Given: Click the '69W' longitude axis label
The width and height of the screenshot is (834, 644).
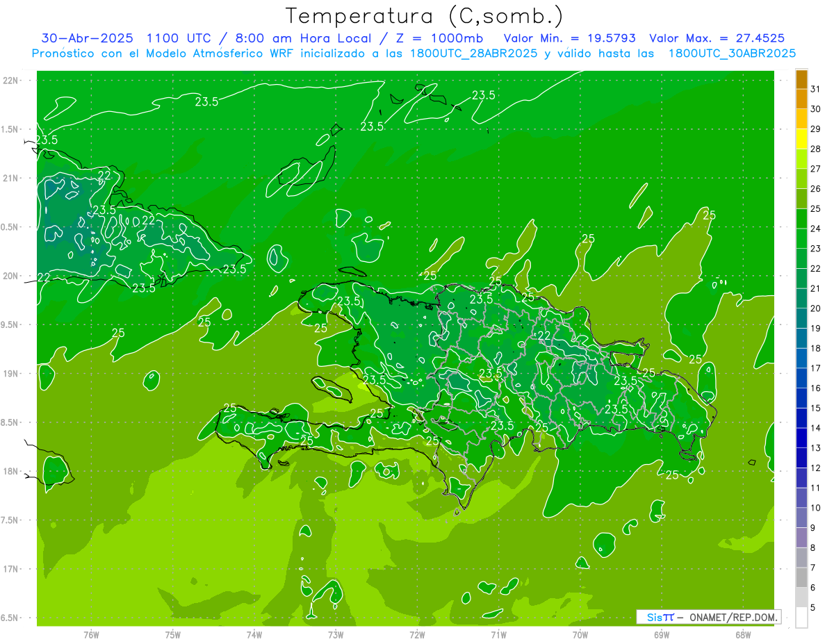Looking at the screenshot, I should (x=662, y=634).
